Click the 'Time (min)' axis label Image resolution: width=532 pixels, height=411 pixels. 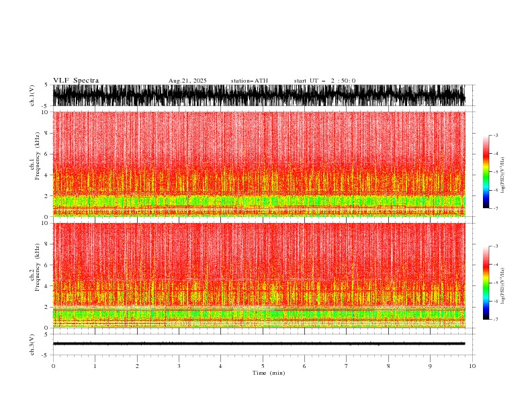269,373
